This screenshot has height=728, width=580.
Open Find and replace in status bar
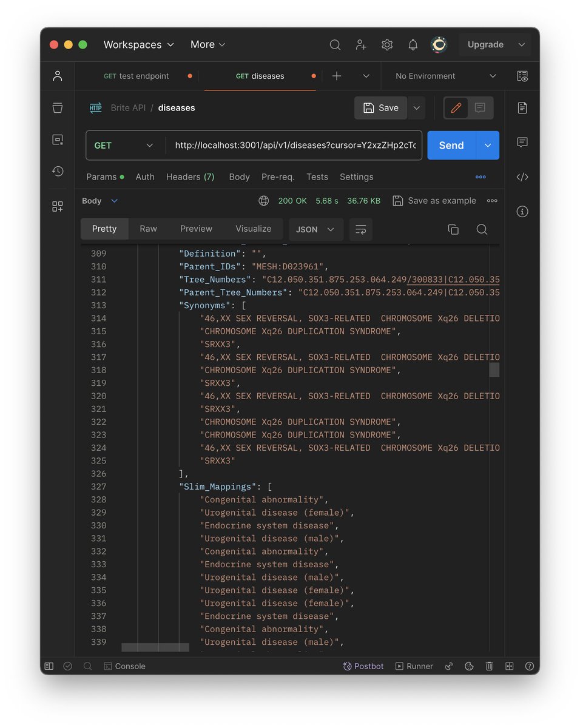(x=87, y=666)
